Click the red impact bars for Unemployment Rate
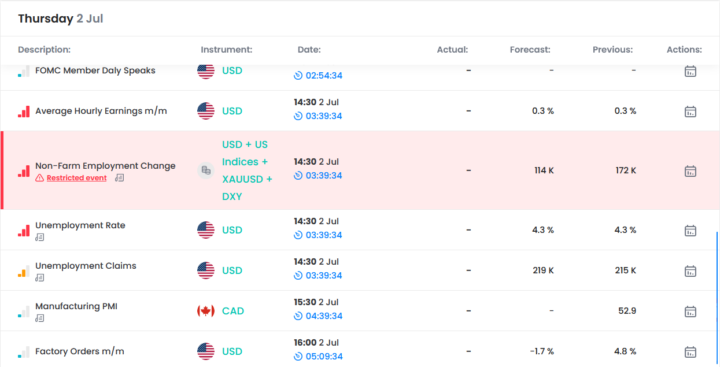Screen dimensions: 720x367 click(x=24, y=231)
